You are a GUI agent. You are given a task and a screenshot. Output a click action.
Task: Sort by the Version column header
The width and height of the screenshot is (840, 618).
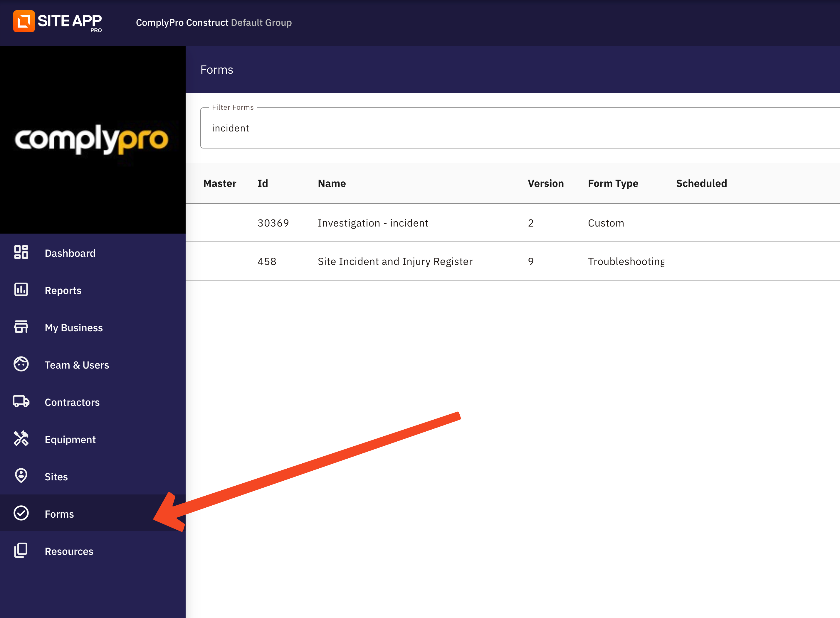tap(545, 184)
